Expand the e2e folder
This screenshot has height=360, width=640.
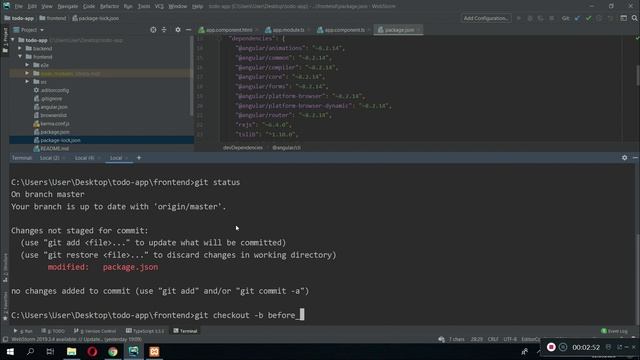click(x=27, y=65)
